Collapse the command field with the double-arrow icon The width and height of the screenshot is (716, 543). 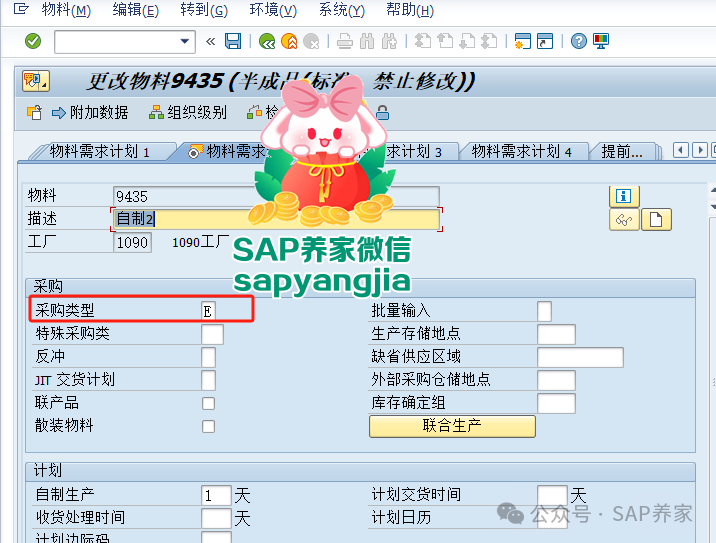210,42
